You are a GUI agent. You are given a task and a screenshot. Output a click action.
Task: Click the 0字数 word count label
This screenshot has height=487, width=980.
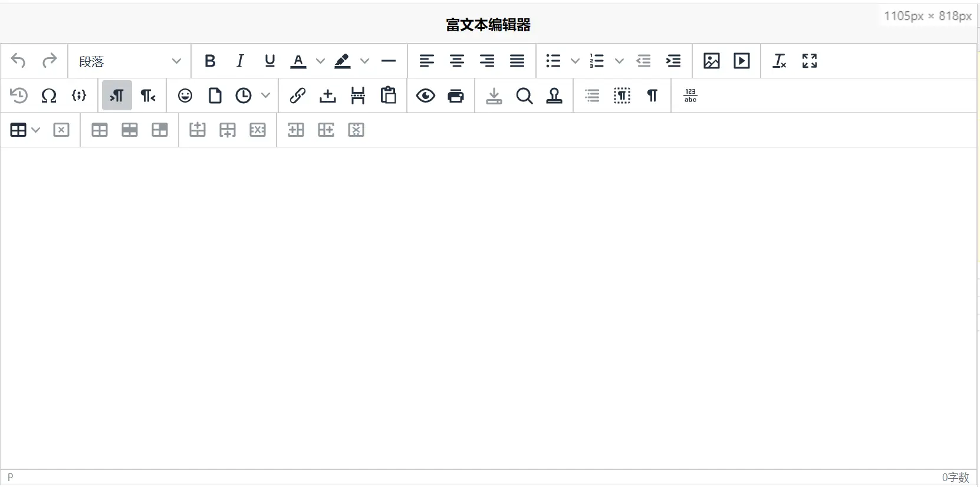[955, 477]
